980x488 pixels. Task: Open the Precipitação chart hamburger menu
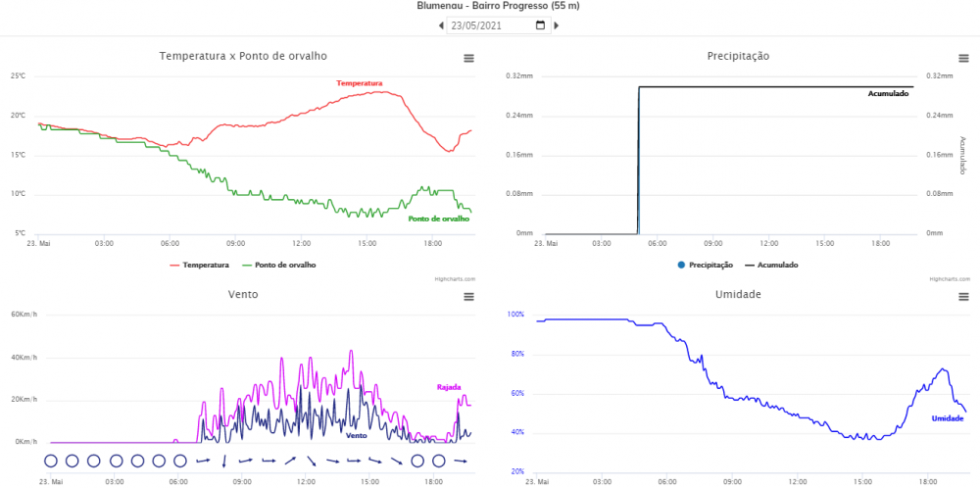pos(963,59)
